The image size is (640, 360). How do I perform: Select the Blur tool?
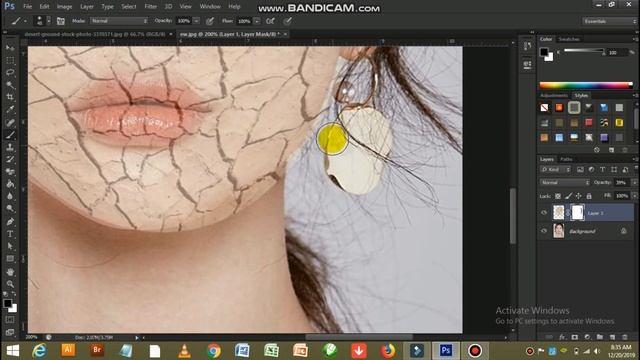pyautogui.click(x=10, y=196)
